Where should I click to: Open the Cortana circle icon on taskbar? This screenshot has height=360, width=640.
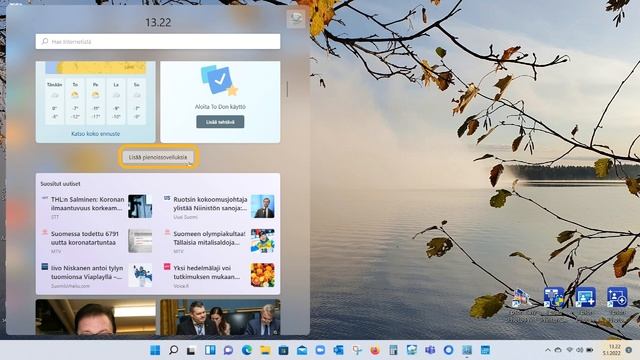click(x=448, y=350)
